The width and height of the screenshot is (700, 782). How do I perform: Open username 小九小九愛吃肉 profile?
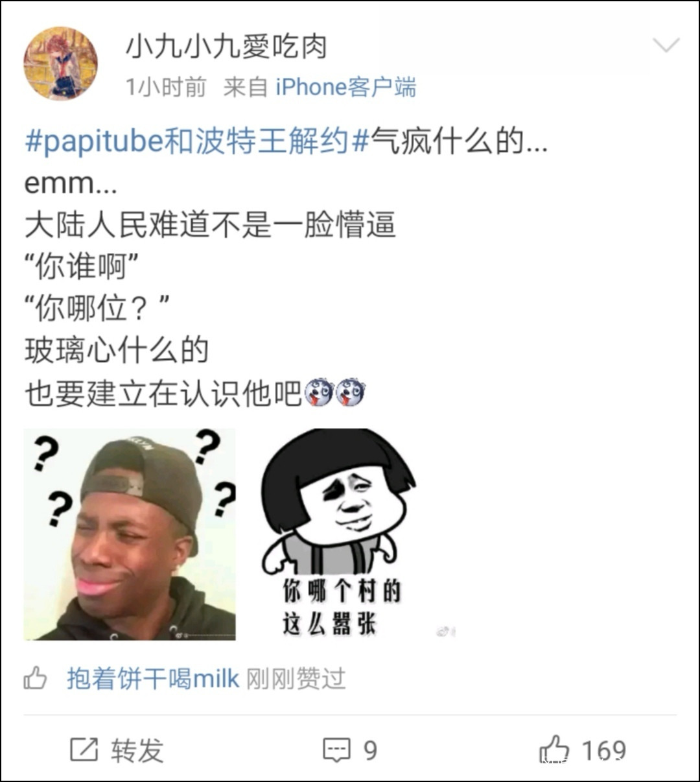226,47
